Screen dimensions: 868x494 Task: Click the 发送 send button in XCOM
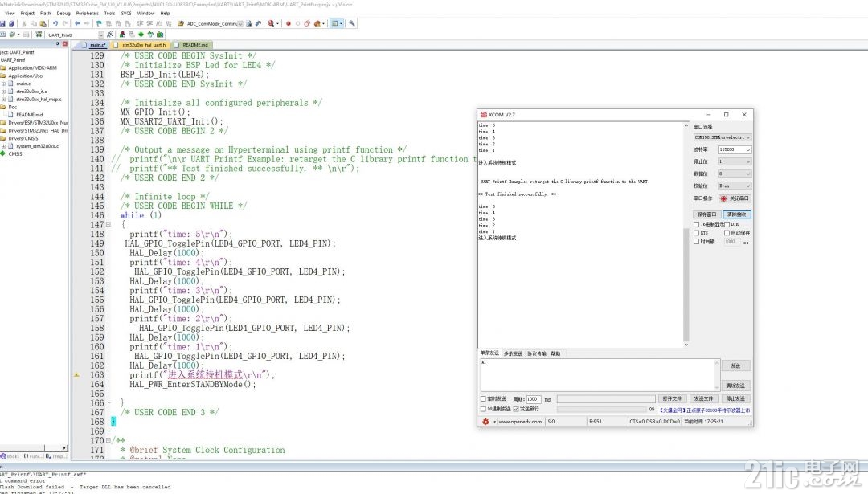pyautogui.click(x=735, y=365)
